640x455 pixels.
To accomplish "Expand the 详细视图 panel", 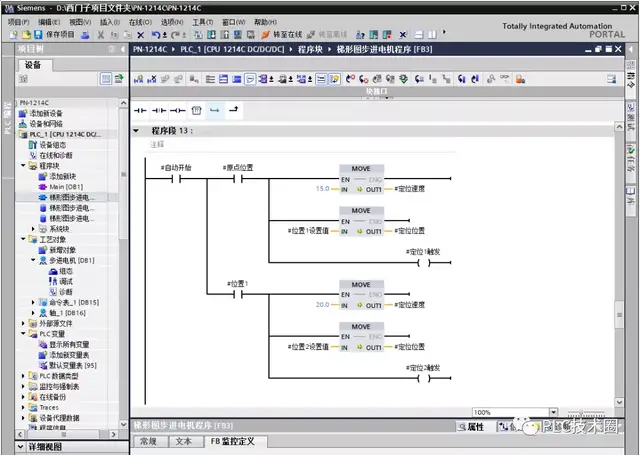I will [x=20, y=446].
